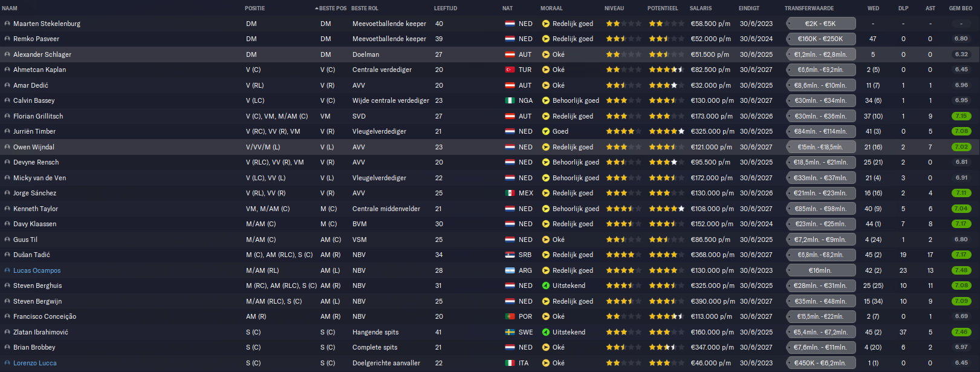Viewport: 980px width, 372px height.
Task: Open morale icon in Steven Berghuis row
Action: (x=546, y=286)
